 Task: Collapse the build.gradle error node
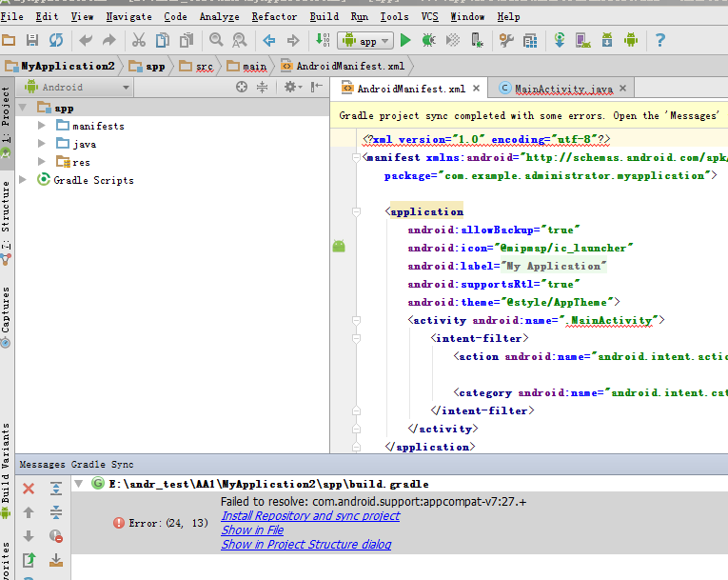click(78, 484)
